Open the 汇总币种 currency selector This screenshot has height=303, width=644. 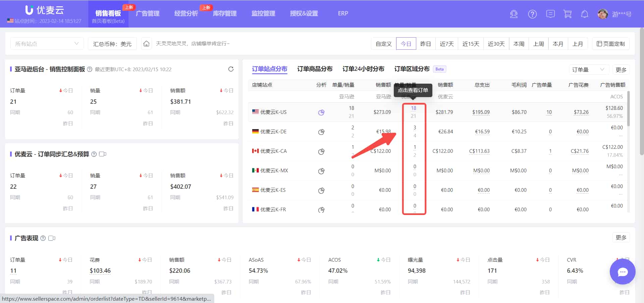tap(112, 44)
